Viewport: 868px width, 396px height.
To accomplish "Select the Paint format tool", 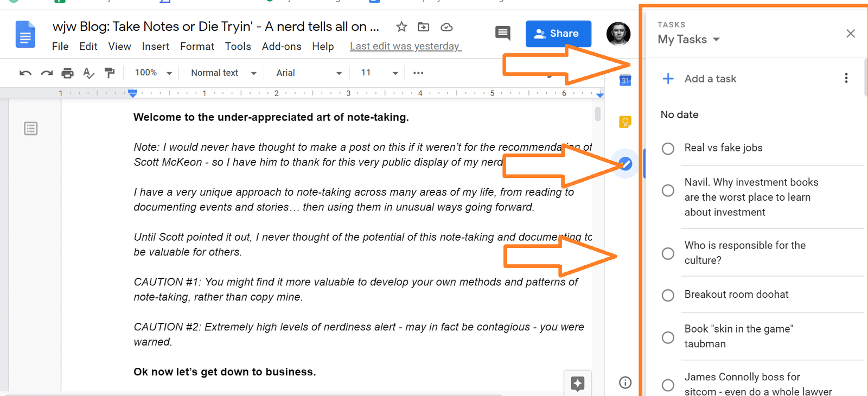I will point(110,73).
